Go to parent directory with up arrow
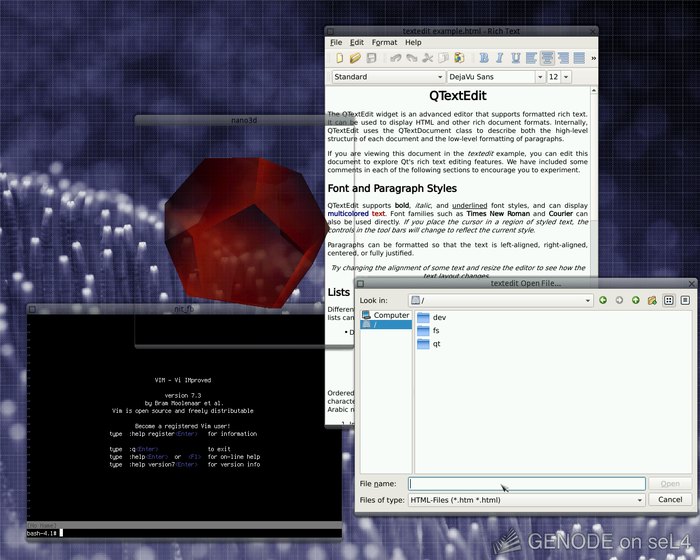 636,301
